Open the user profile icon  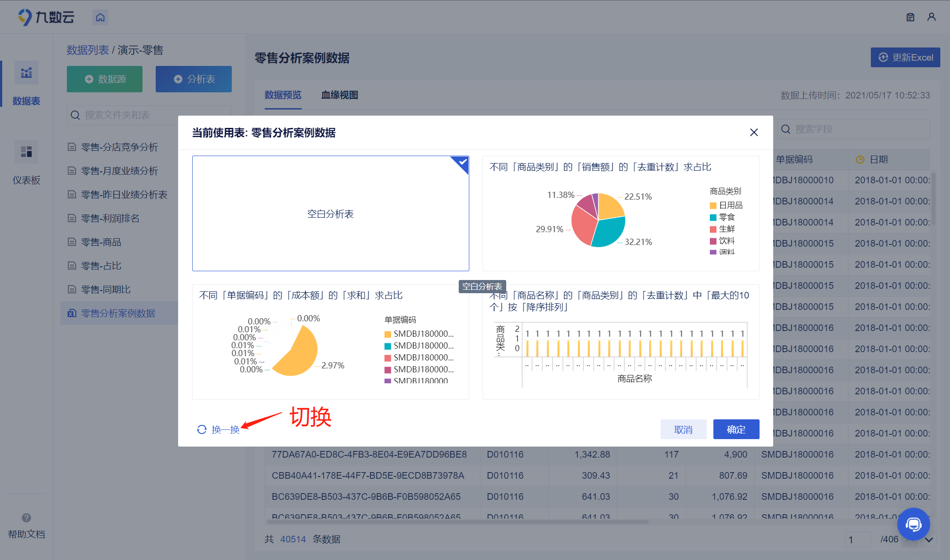(931, 17)
